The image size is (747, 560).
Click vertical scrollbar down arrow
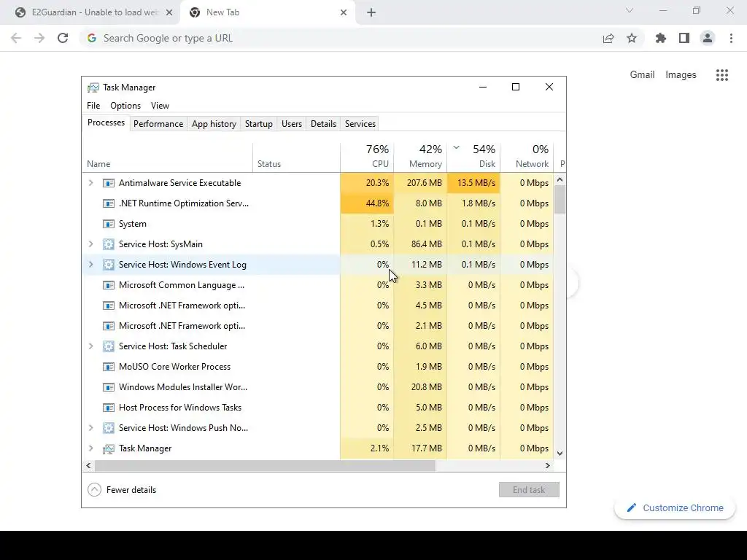click(560, 454)
